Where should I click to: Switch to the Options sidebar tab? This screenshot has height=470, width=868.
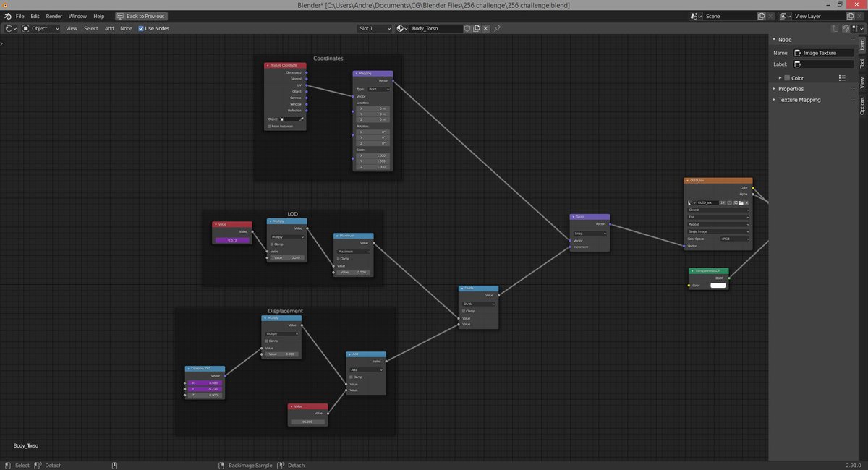862,106
